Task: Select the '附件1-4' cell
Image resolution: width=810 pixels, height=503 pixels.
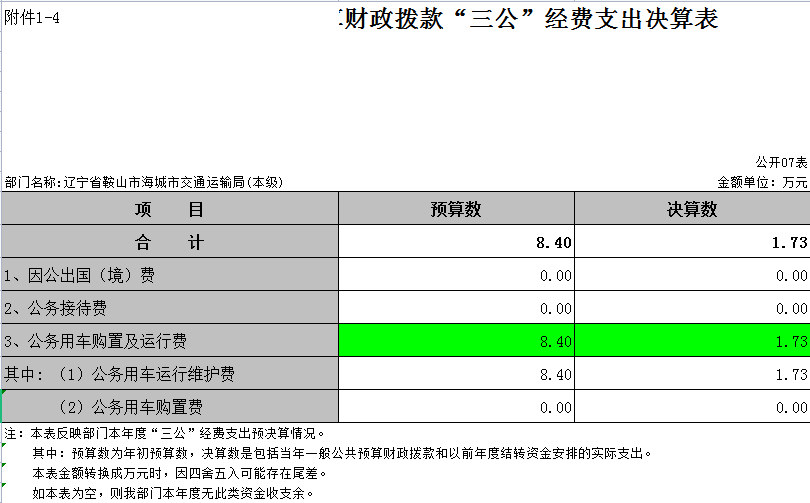Action: pyautogui.click(x=32, y=18)
